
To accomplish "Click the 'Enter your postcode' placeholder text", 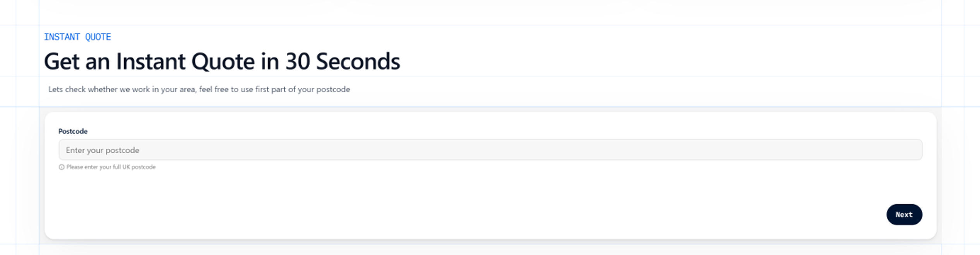I will 103,150.
